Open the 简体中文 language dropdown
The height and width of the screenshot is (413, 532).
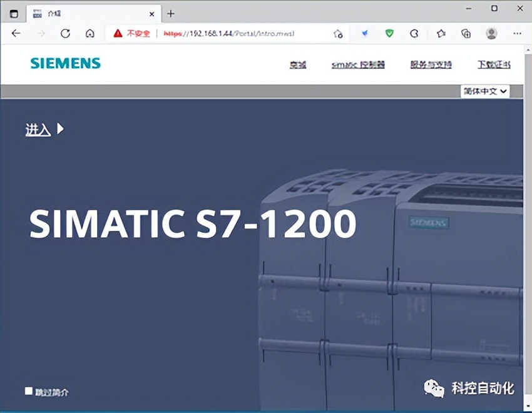pyautogui.click(x=485, y=91)
